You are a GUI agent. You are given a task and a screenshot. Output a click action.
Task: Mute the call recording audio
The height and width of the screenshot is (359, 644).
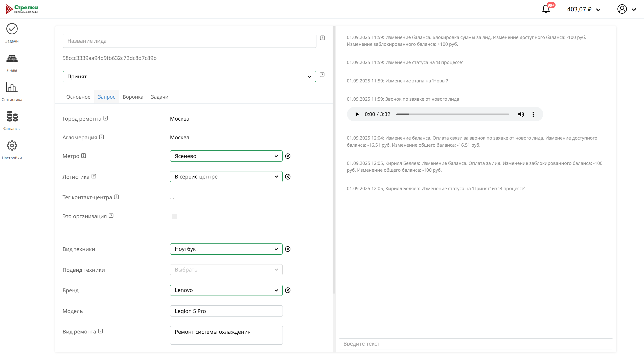click(x=521, y=114)
